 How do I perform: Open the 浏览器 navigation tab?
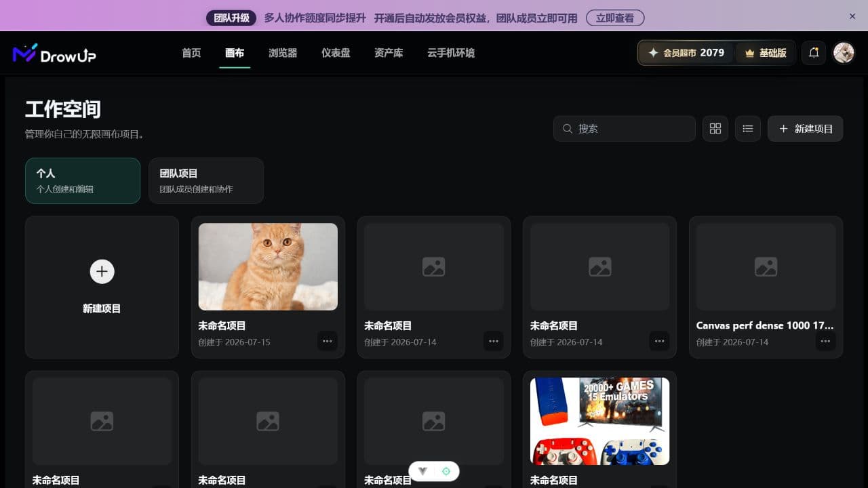283,53
